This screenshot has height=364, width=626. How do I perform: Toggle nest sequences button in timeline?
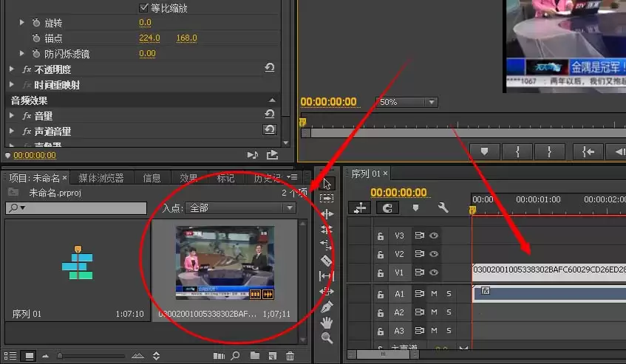pyautogui.click(x=360, y=207)
